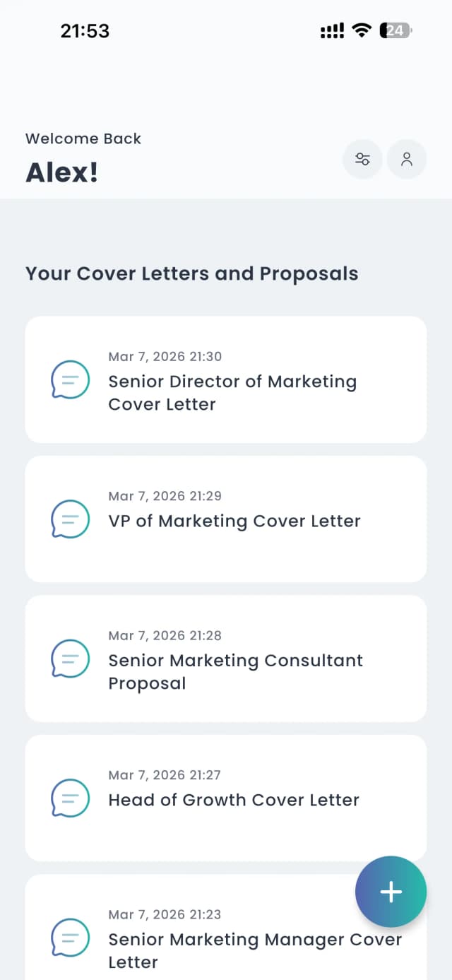Open Senior Marketing Consultant Proposal
Image resolution: width=452 pixels, height=980 pixels.
[x=235, y=671]
